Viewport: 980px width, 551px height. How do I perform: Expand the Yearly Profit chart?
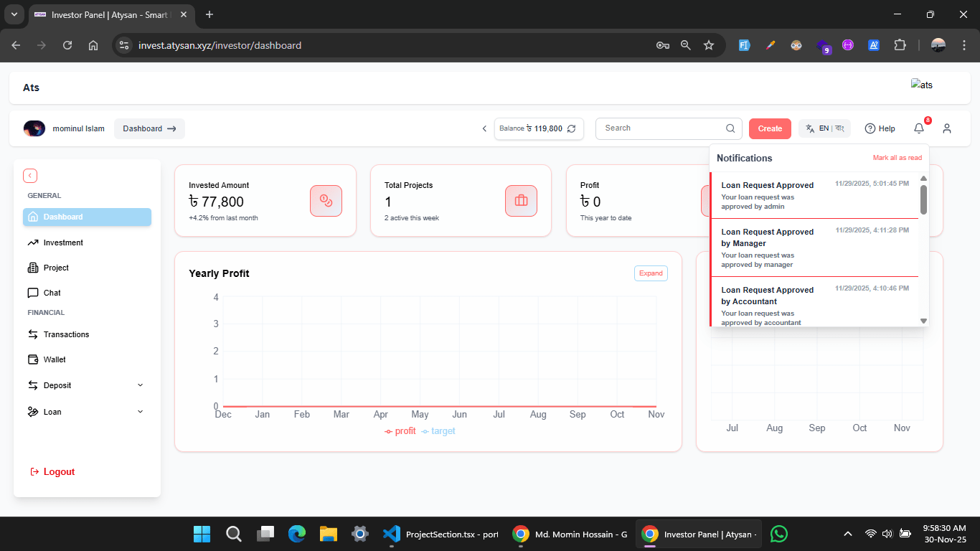point(651,273)
